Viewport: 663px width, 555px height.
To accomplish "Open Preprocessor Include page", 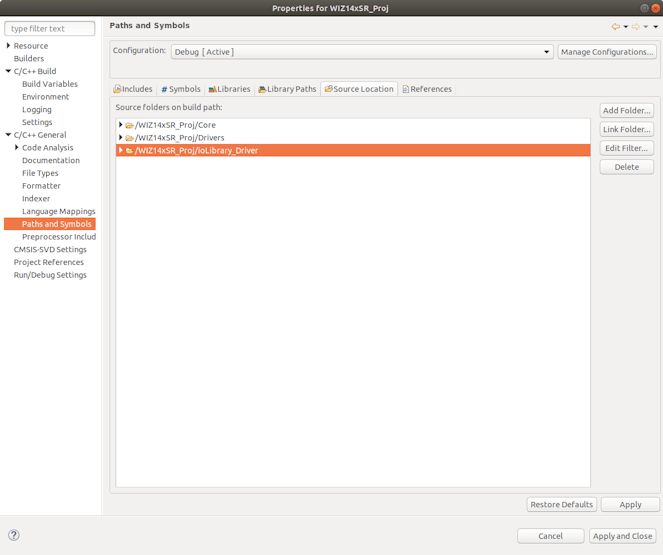I will pyautogui.click(x=59, y=237).
